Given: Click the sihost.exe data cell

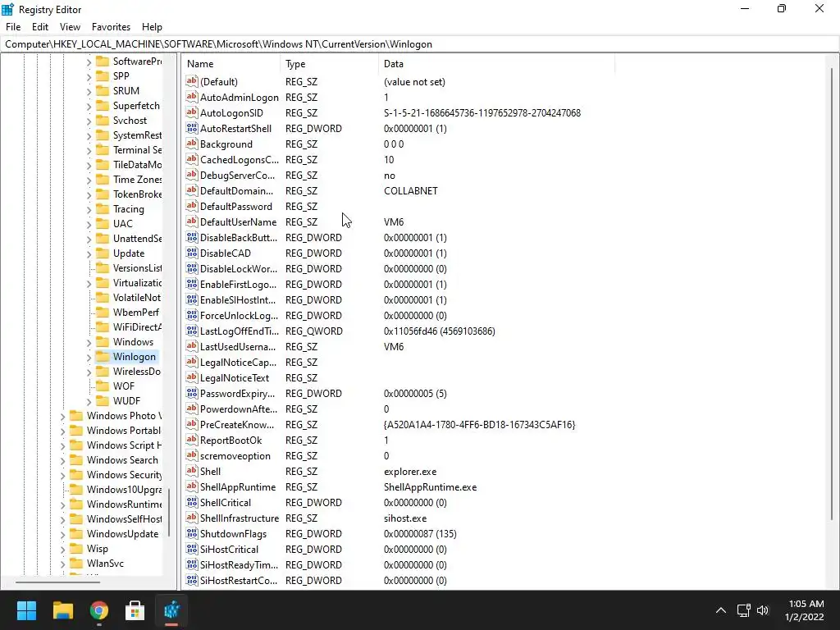Looking at the screenshot, I should [x=405, y=518].
